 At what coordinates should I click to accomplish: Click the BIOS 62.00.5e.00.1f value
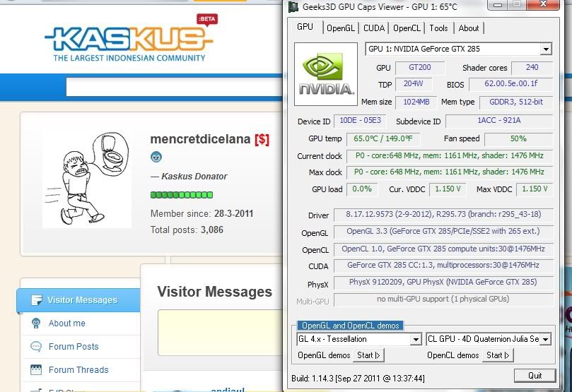(x=510, y=84)
